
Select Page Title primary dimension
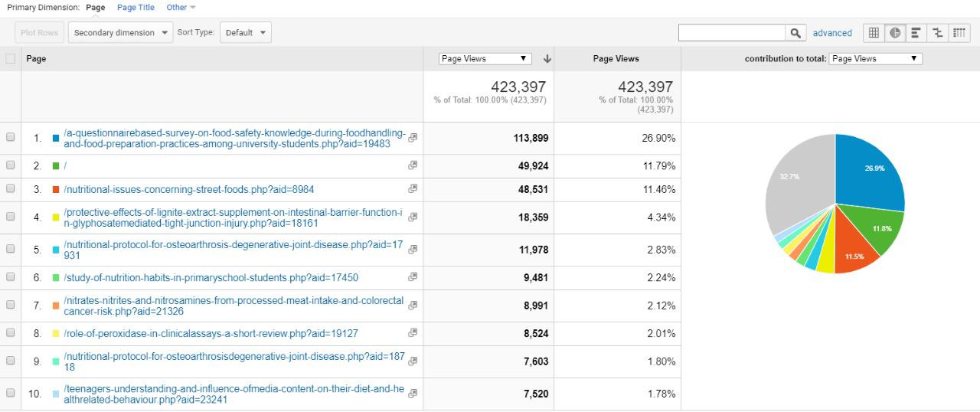(x=136, y=8)
